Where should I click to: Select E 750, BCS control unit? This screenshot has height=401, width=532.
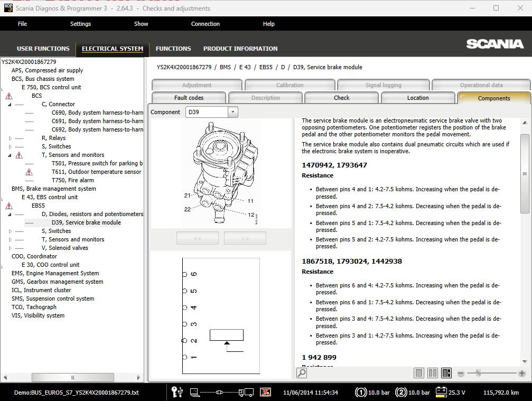(51, 87)
